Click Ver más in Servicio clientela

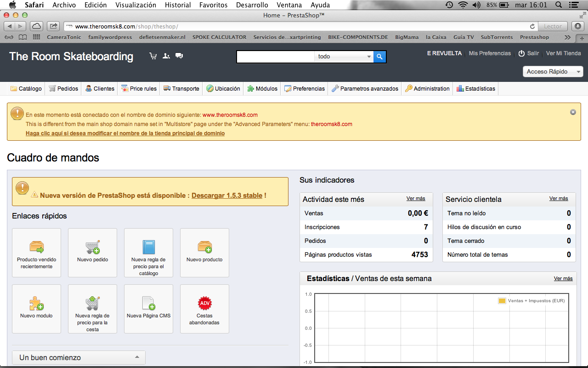[x=559, y=199]
